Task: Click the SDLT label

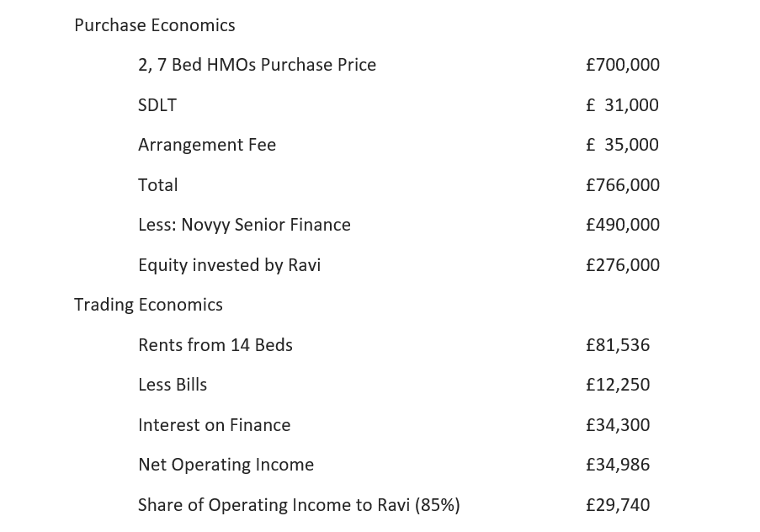Action: [x=157, y=105]
